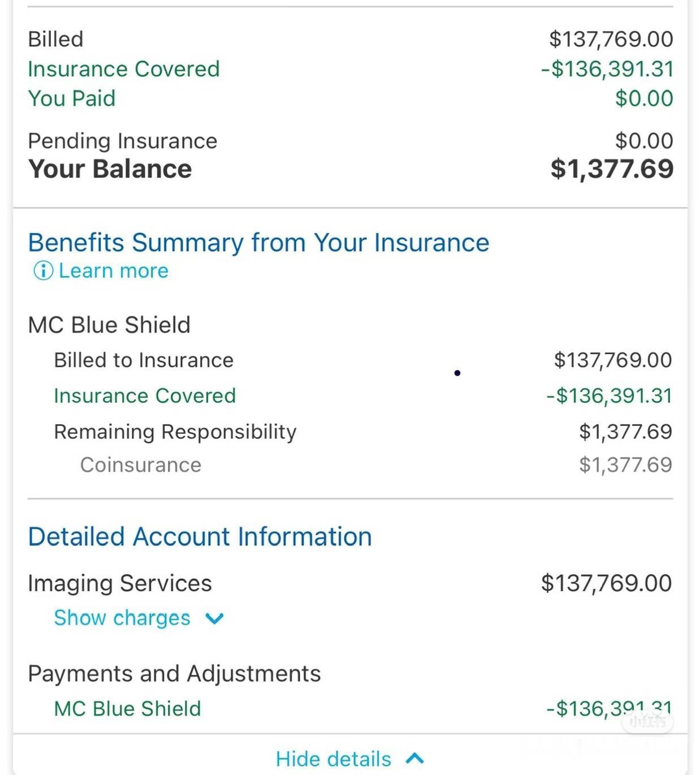Click the Payments and Adjustments heading
The height and width of the screenshot is (775, 700).
coord(175,674)
